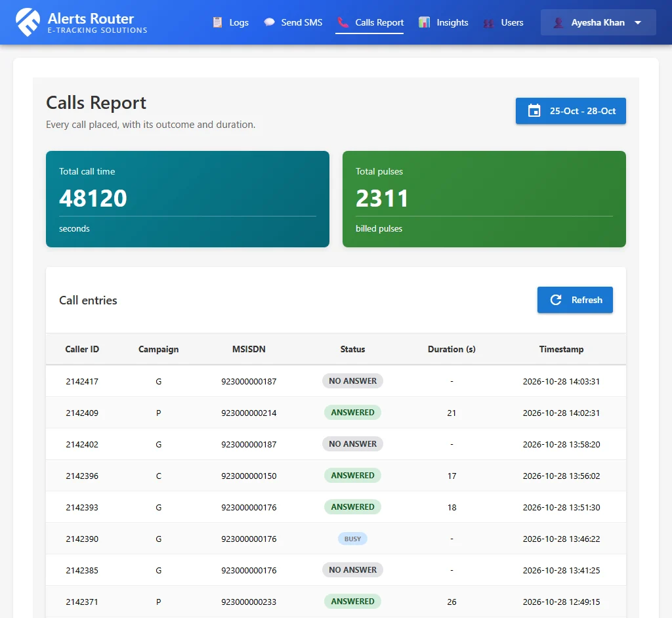Click the Total call time card
Viewport: 672px width, 618px height.
pyautogui.click(x=188, y=199)
